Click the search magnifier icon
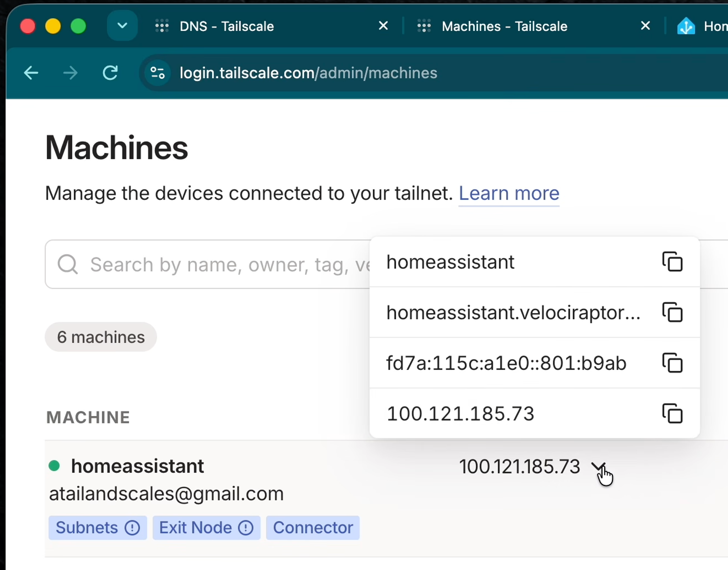The height and width of the screenshot is (570, 728). pyautogui.click(x=68, y=265)
